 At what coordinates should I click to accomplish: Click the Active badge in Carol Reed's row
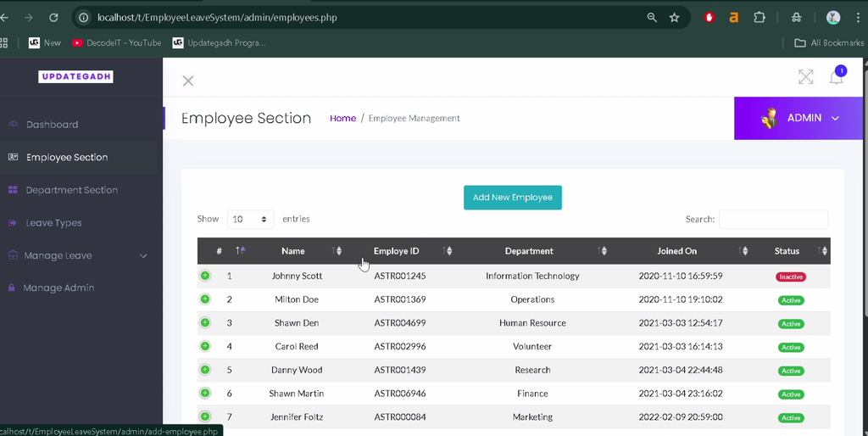(x=791, y=348)
